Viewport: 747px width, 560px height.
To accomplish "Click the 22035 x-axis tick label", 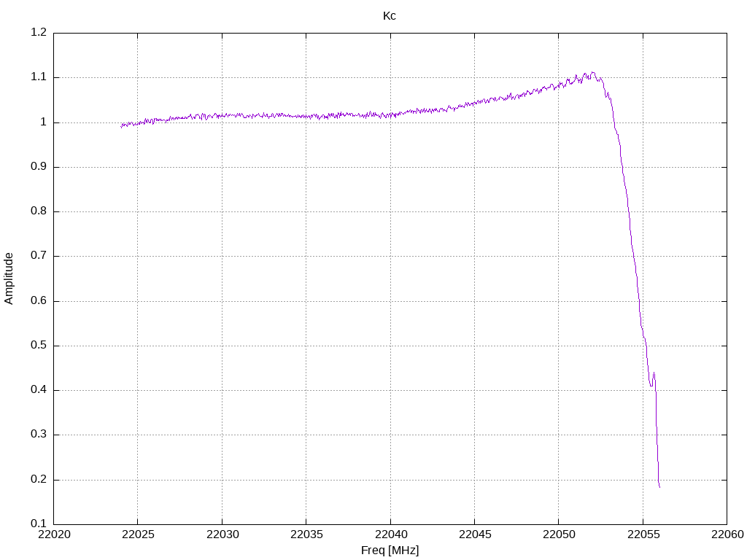I will coord(306,534).
